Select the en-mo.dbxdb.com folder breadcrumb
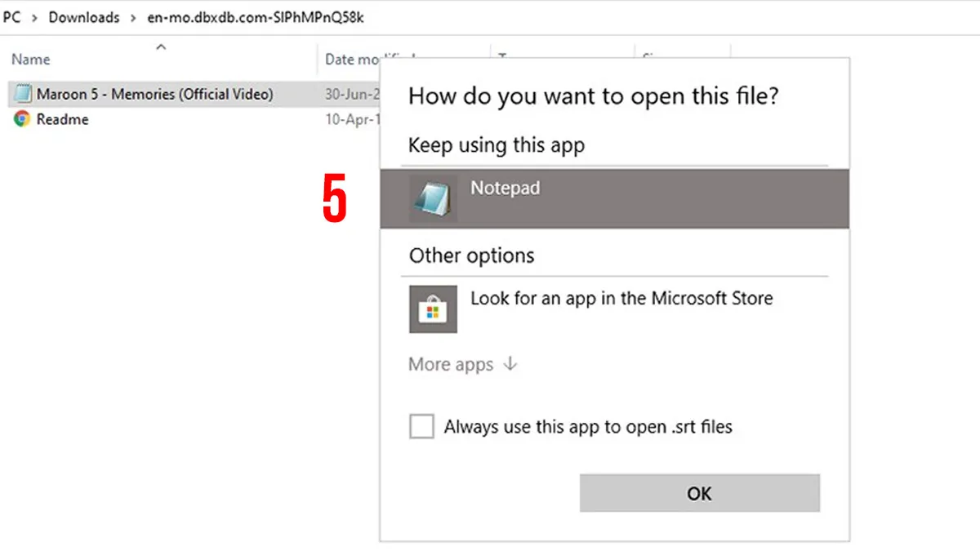Screen dimensions: 980x551 click(255, 17)
